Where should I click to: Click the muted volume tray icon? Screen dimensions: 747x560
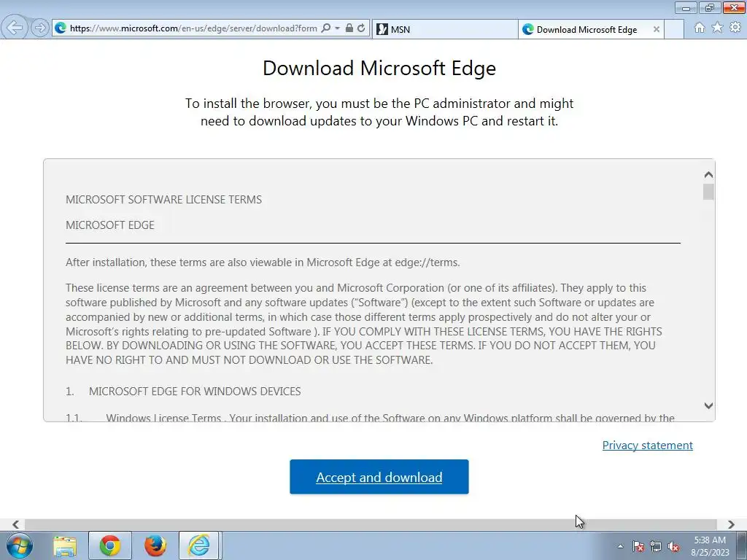673,546
